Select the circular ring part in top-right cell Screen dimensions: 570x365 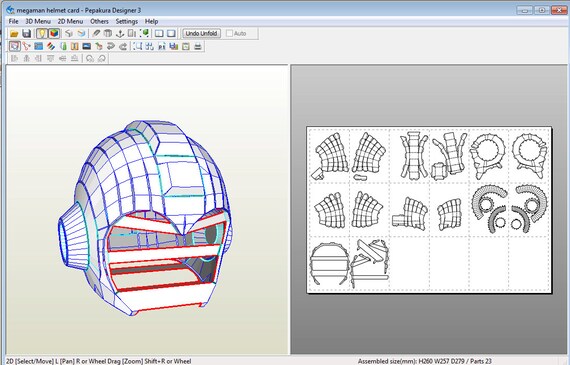point(529,155)
